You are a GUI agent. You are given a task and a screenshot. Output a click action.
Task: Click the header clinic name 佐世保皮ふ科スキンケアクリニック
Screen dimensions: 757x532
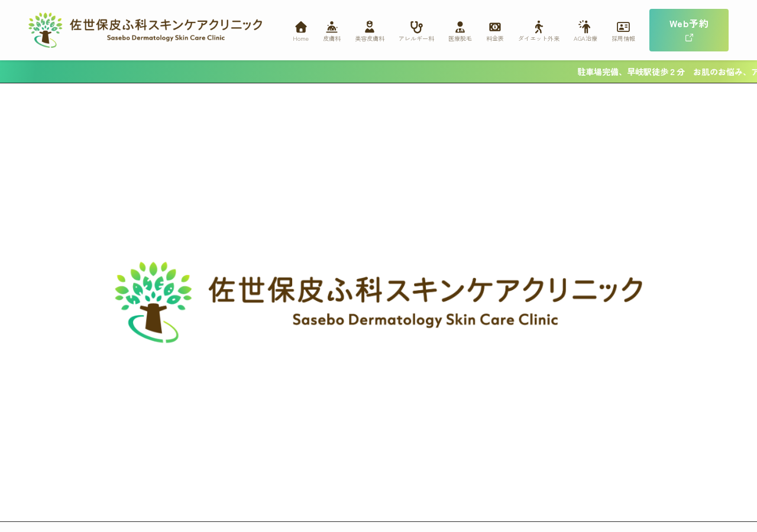tap(166, 25)
